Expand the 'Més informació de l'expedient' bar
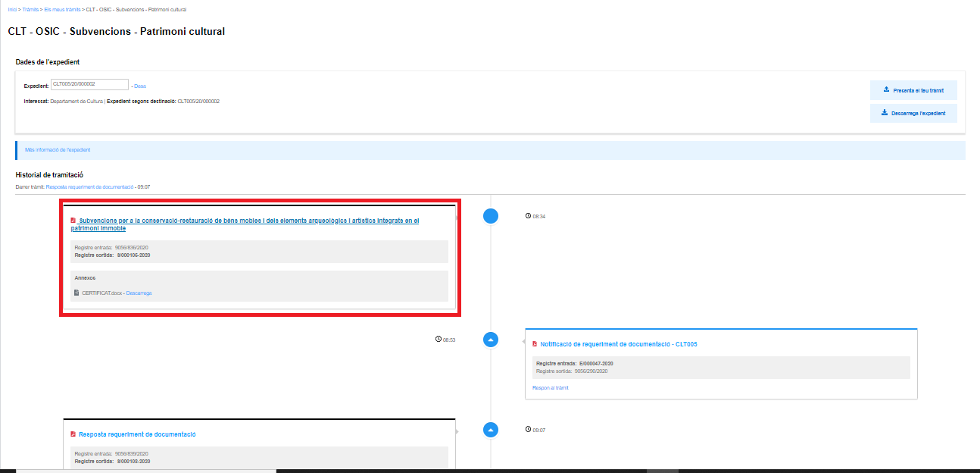Viewport: 980px width, 473px height. click(58, 150)
